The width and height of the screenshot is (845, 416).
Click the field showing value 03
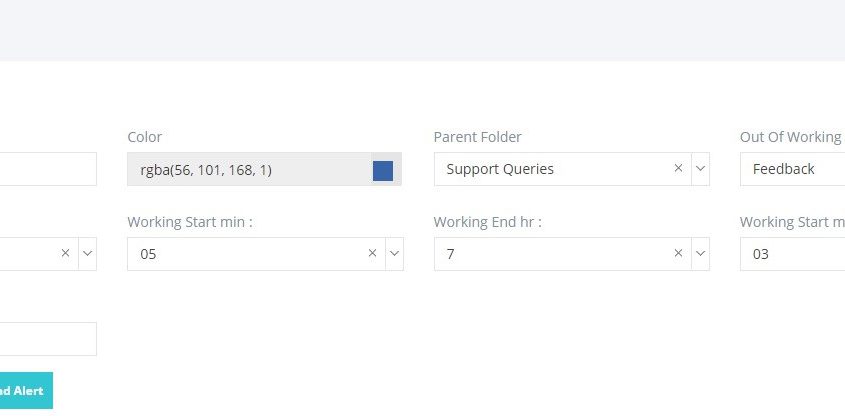pyautogui.click(x=792, y=254)
